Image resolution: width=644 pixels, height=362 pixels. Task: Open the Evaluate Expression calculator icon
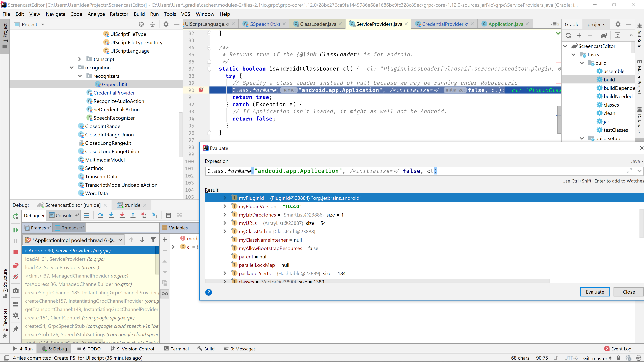[169, 215]
